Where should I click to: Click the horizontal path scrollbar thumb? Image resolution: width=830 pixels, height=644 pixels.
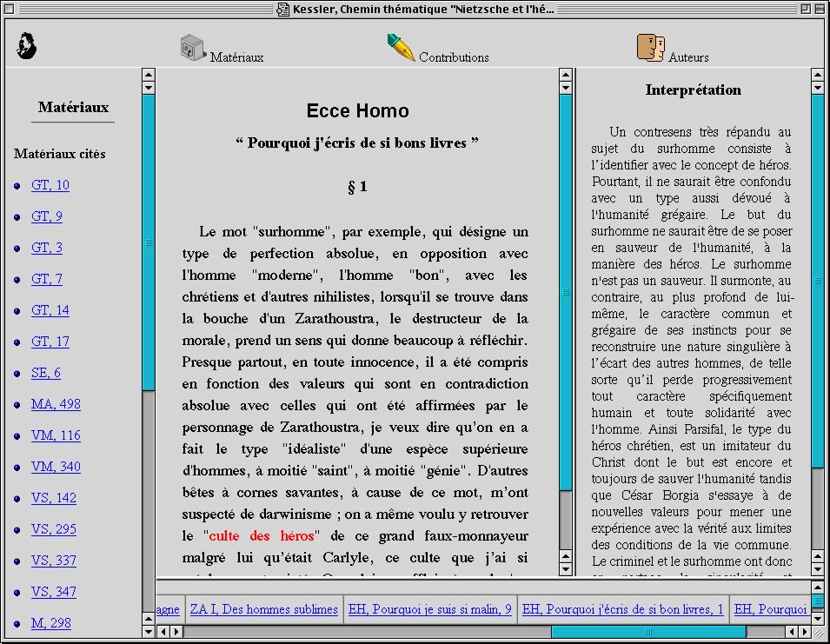point(648,631)
